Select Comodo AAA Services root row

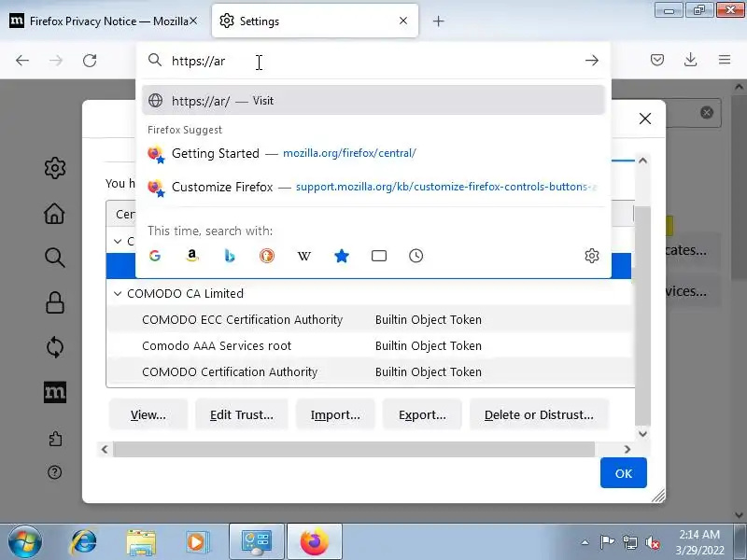[371, 345]
